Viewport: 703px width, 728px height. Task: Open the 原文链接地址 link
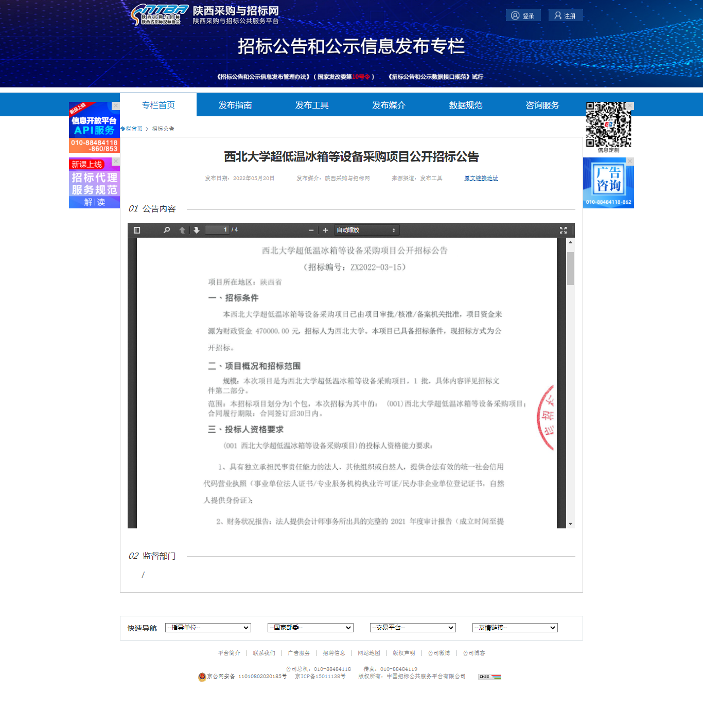tap(481, 178)
